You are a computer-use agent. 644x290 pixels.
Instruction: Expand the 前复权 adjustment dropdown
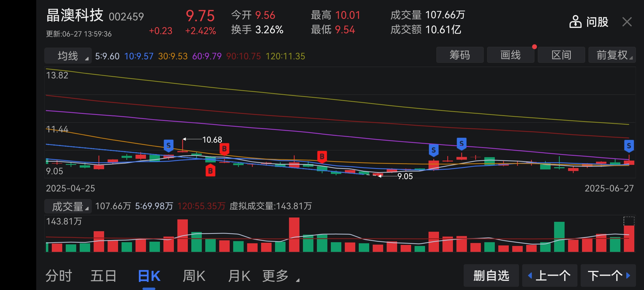pos(612,55)
